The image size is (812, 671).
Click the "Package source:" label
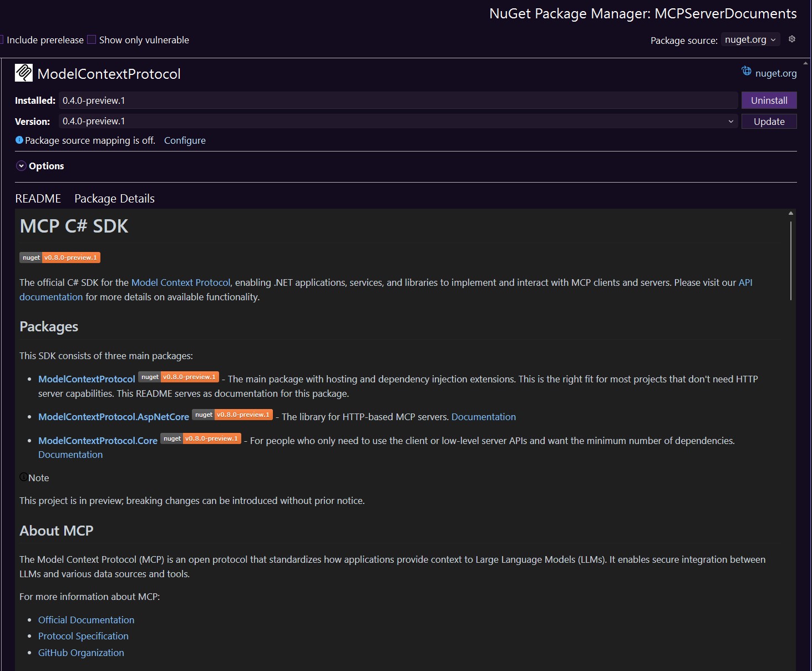click(684, 41)
